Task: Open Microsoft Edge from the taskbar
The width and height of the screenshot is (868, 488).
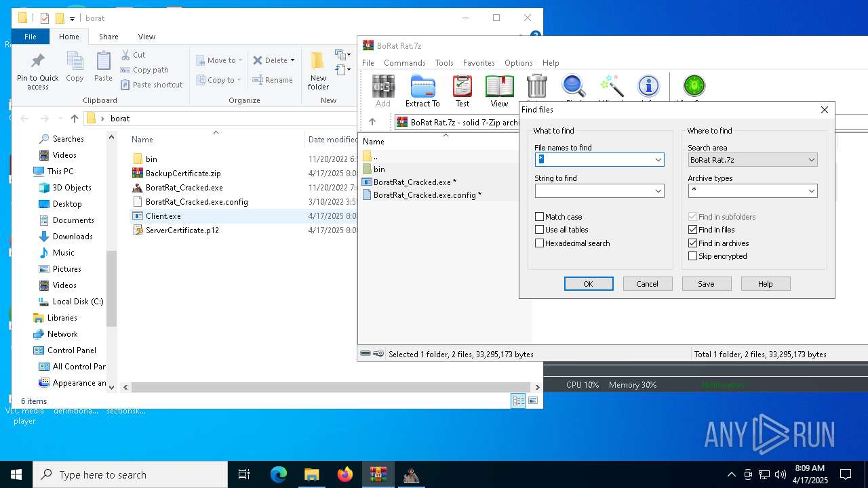Action: coord(279,474)
